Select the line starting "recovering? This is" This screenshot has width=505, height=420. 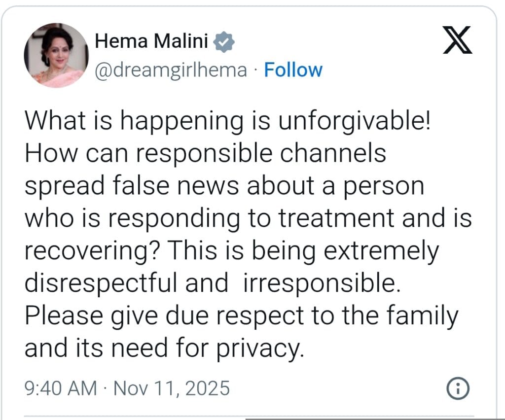click(x=231, y=251)
